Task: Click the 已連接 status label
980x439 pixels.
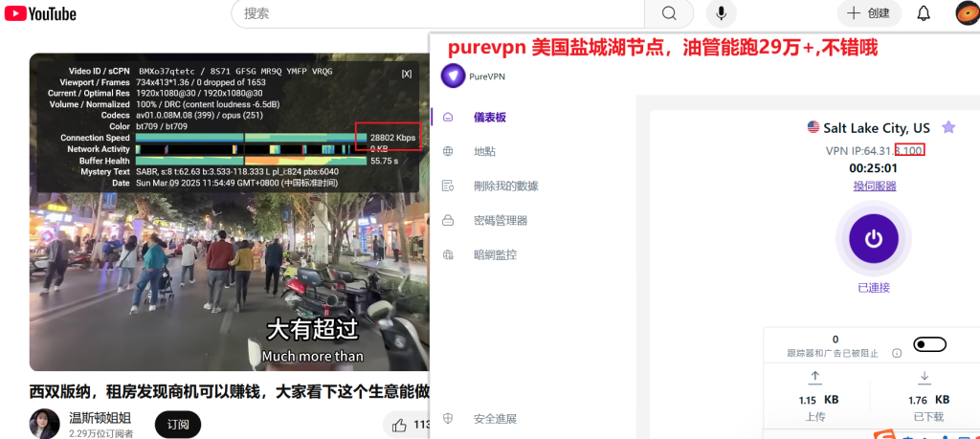Action: [x=874, y=287]
